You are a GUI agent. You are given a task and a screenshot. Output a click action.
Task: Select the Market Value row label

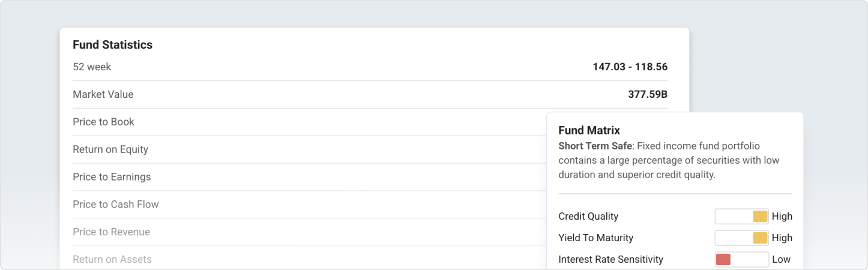[x=103, y=95]
